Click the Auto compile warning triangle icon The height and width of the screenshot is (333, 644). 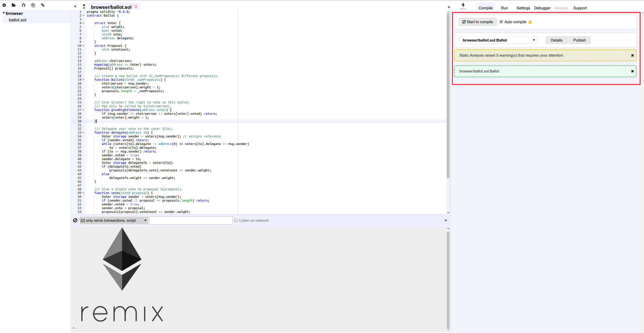[x=530, y=22]
